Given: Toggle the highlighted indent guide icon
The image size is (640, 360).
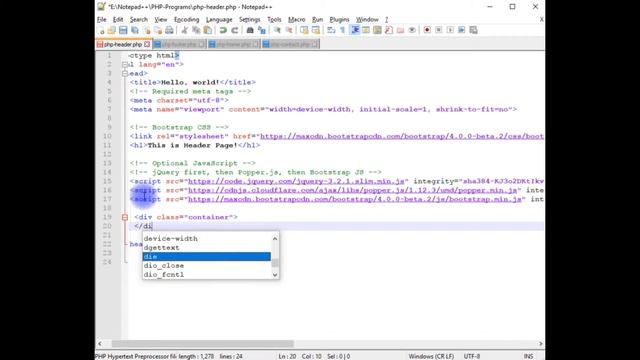Looking at the screenshot, I should click(x=355, y=30).
